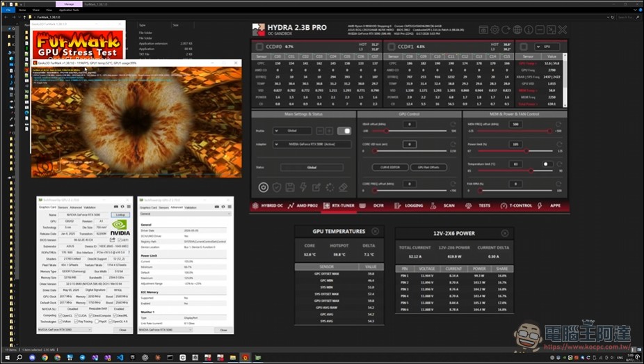Screen dimensions: 644x364
Task: Switch to the T-CONTROL tab
Action: (x=516, y=205)
